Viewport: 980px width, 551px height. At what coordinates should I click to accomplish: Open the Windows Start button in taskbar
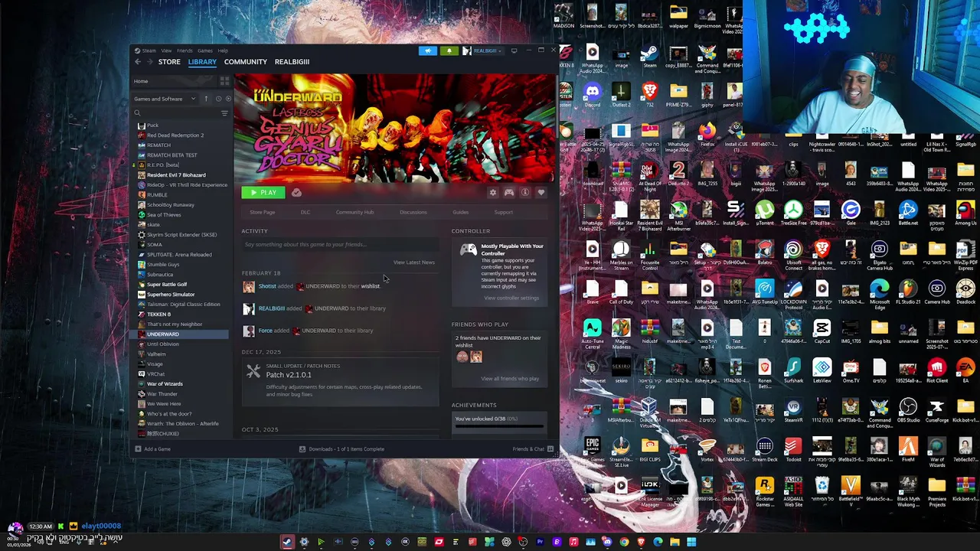(x=691, y=543)
